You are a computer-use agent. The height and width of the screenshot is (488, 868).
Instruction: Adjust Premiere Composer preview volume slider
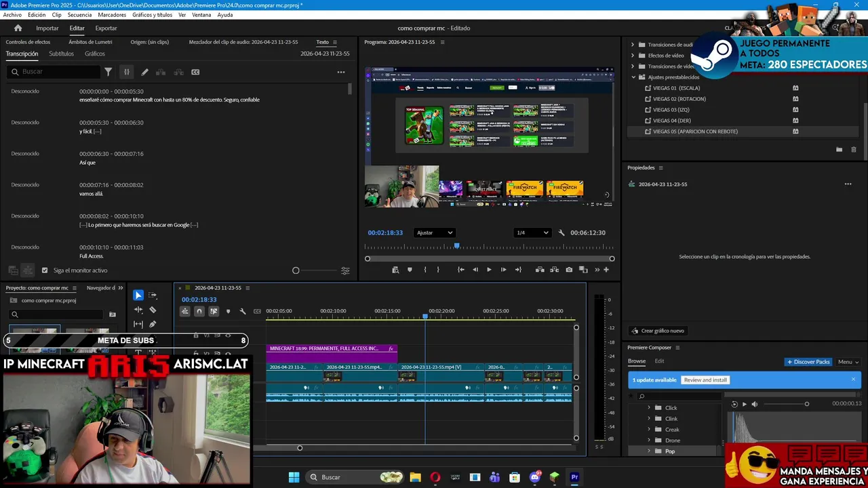(x=806, y=404)
